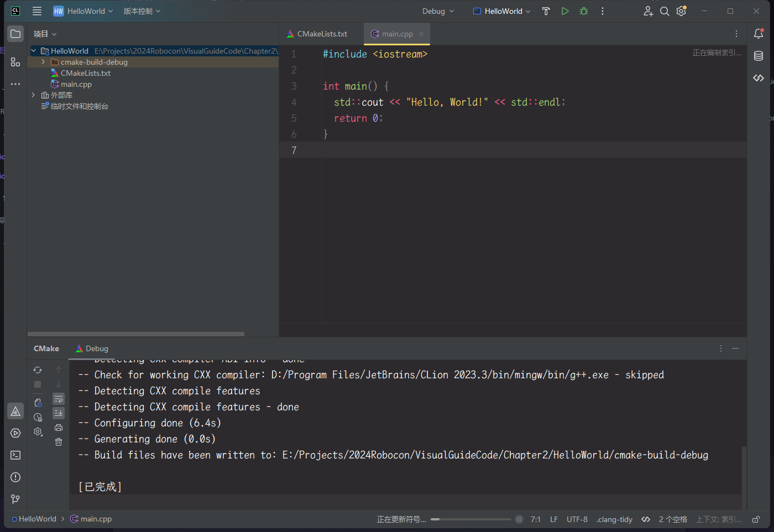Toggle scroll to end in CMake output
The image size is (774, 532).
click(x=59, y=413)
